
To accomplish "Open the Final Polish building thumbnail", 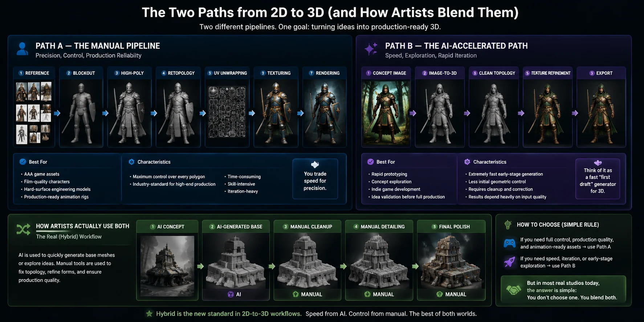I will tap(451, 261).
